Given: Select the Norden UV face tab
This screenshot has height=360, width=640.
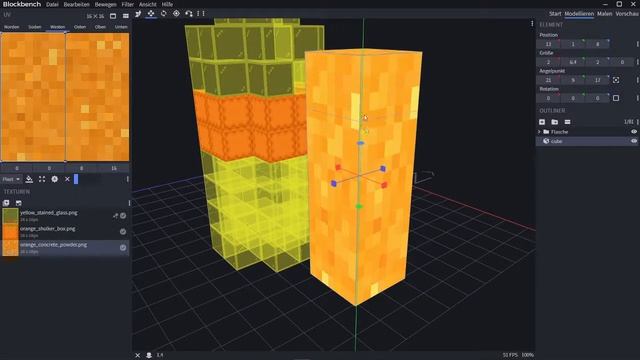Looking at the screenshot, I should click(11, 27).
